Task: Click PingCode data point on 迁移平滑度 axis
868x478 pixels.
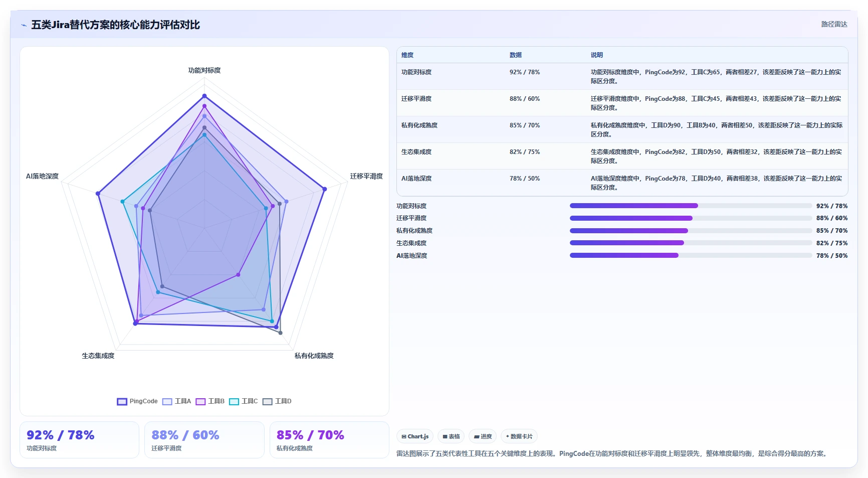Action: coord(325,189)
